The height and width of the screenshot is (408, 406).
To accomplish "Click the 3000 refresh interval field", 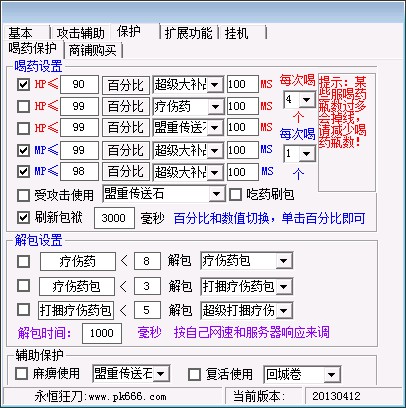I will (114, 218).
